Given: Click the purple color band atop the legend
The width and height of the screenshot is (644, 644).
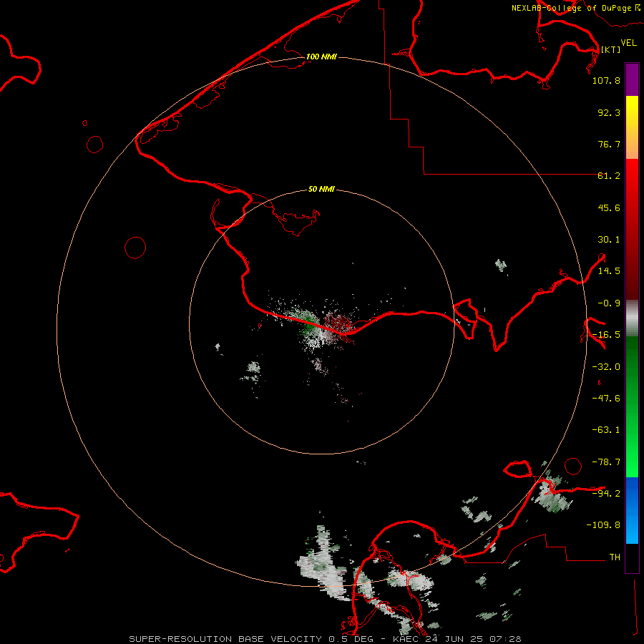Looking at the screenshot, I should (x=632, y=80).
